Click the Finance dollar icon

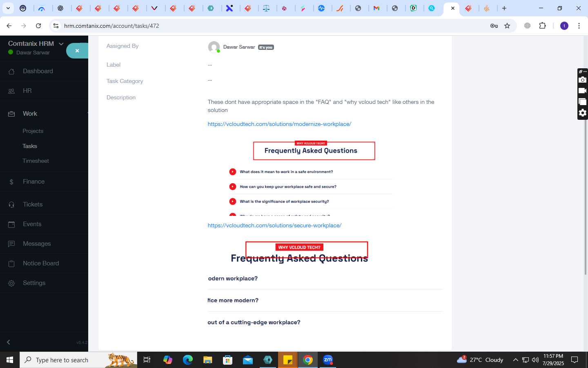click(11, 182)
